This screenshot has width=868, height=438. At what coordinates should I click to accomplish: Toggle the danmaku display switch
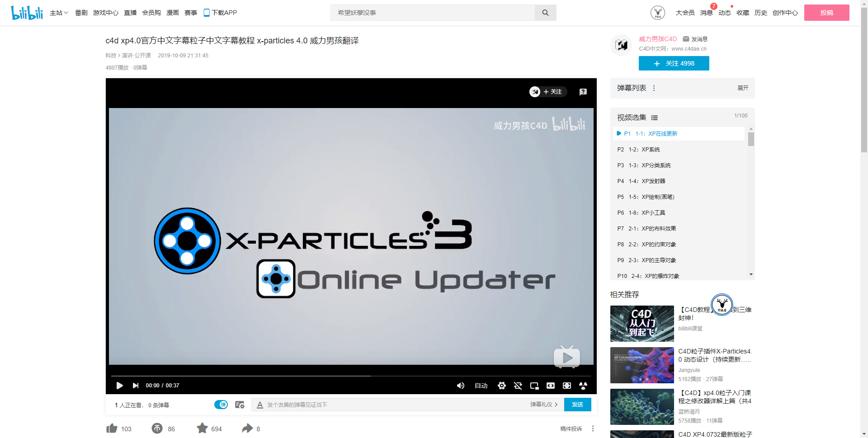click(x=221, y=405)
